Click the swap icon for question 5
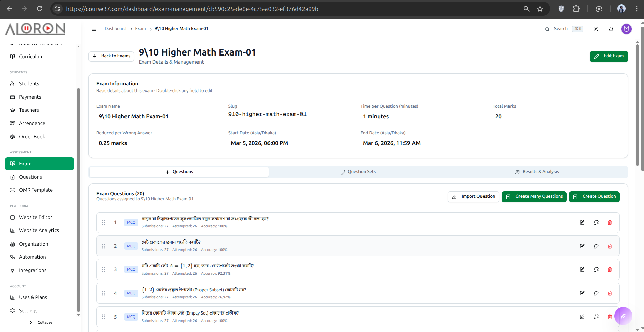The height and width of the screenshot is (332, 644). [x=596, y=317]
